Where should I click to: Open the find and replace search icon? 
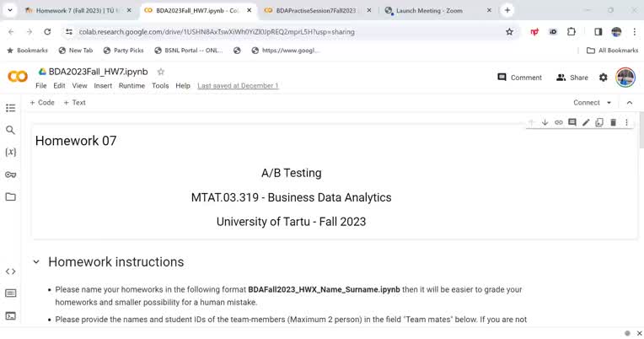point(11,130)
